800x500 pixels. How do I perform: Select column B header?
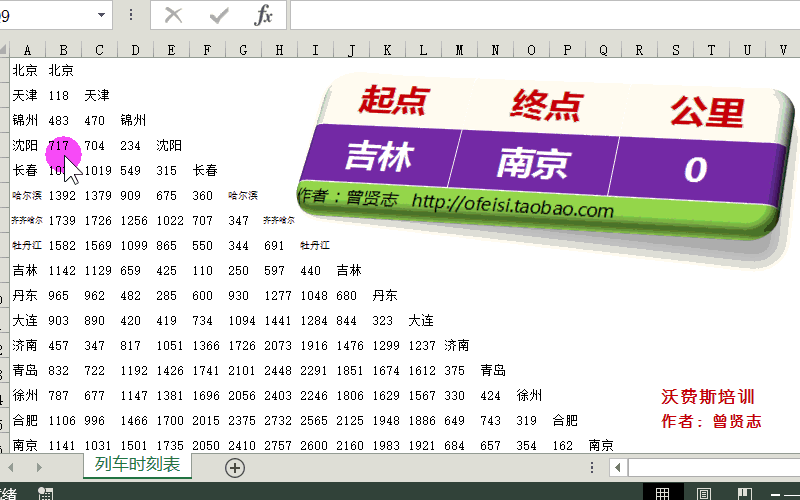click(63, 50)
